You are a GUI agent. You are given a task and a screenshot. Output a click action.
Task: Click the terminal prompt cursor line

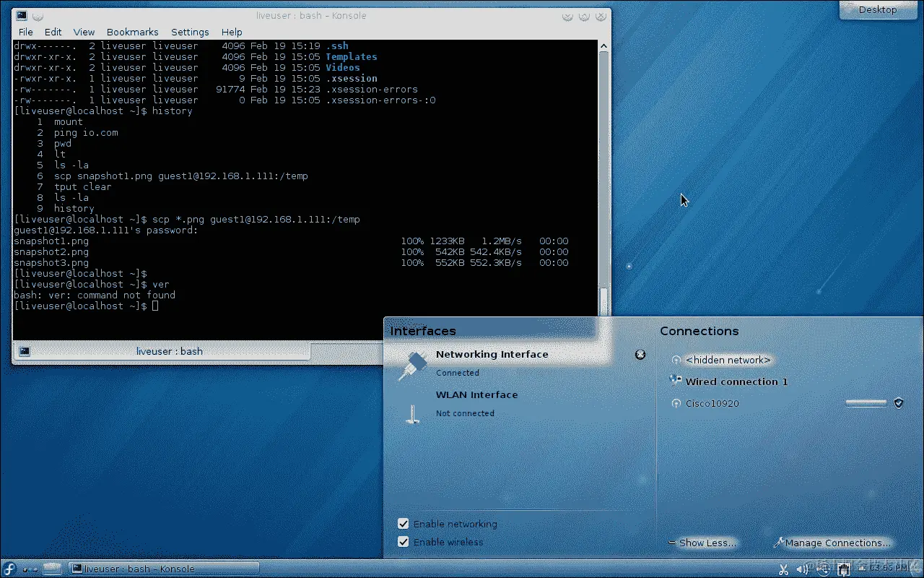click(86, 306)
